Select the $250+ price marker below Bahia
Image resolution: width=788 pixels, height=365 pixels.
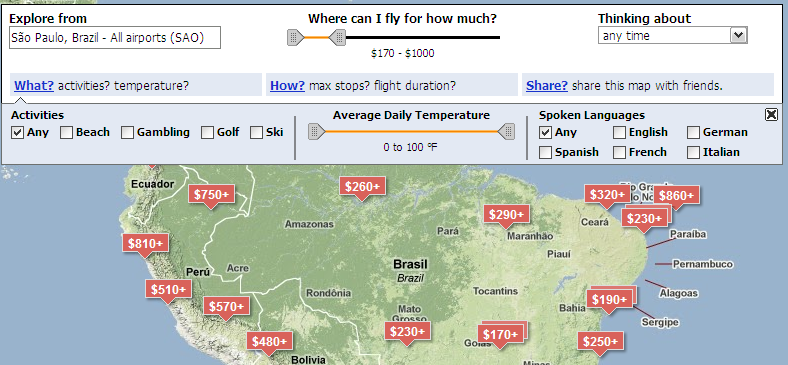[x=601, y=341]
